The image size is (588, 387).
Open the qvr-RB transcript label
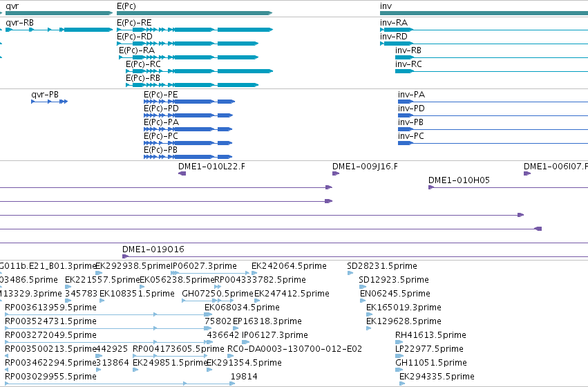point(19,23)
